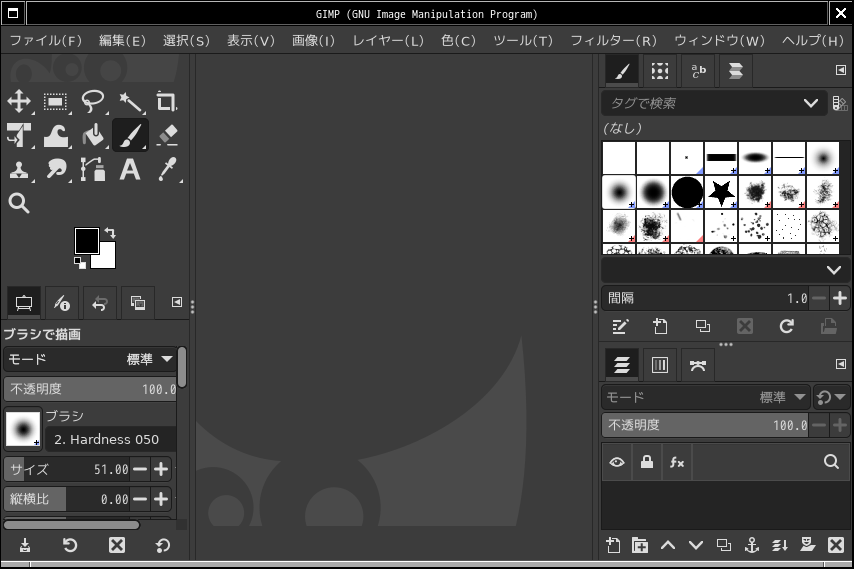This screenshot has height=569, width=854.
Task: Switch to the Brushes tab
Action: [622, 71]
